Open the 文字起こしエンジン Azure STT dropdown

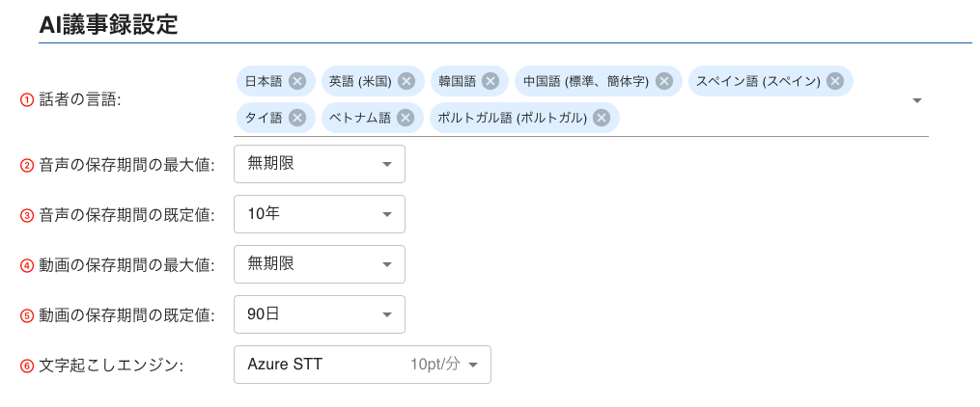pos(362,365)
